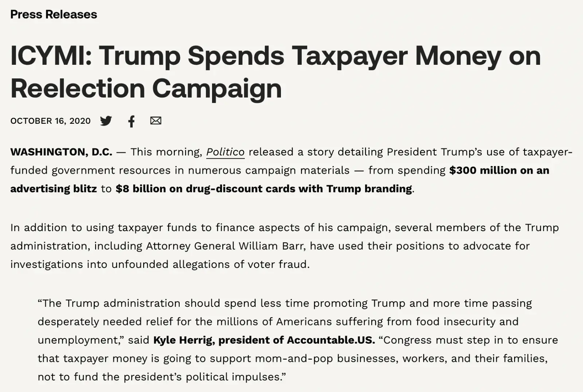
Task: Click the phrase mom-and-pop businesses
Action: (x=327, y=359)
